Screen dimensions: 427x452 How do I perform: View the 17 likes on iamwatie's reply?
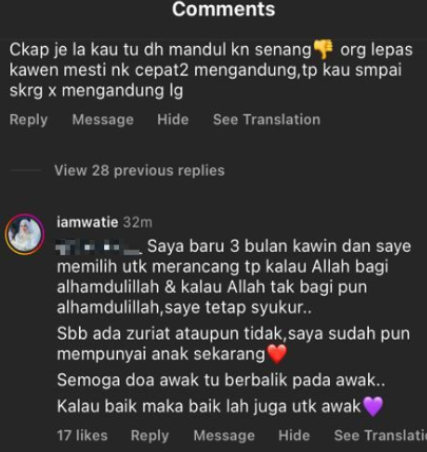[x=82, y=435]
